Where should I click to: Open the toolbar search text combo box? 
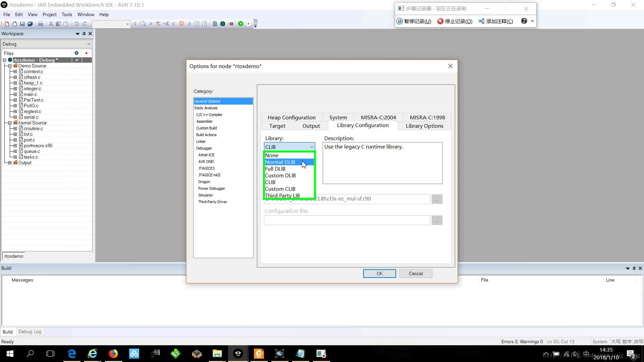click(x=111, y=24)
